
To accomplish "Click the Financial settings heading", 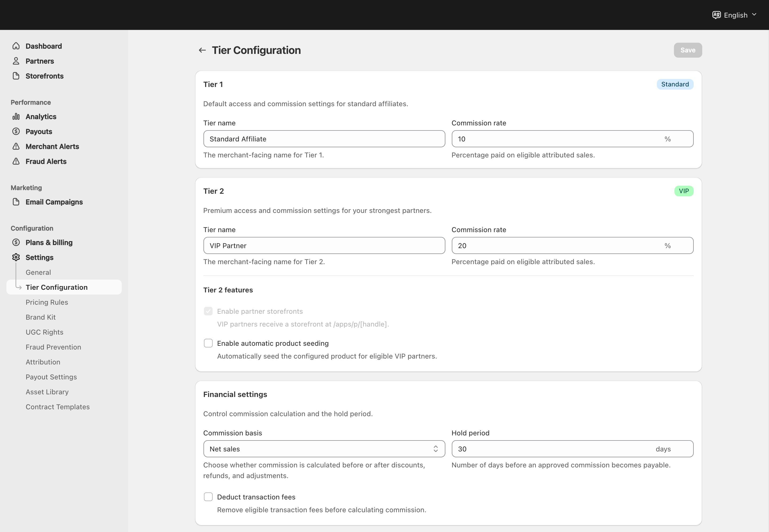I will (x=235, y=394).
